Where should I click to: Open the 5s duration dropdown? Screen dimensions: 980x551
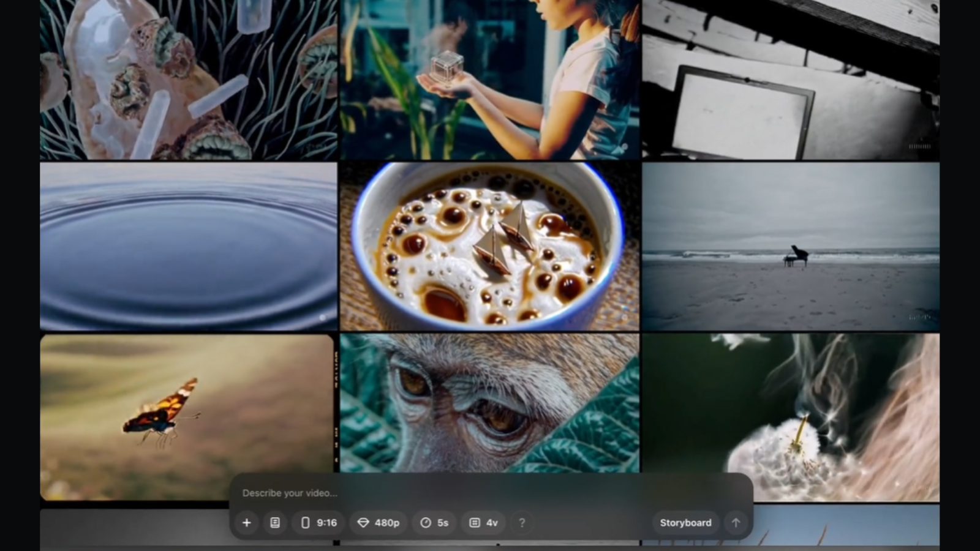tap(434, 523)
